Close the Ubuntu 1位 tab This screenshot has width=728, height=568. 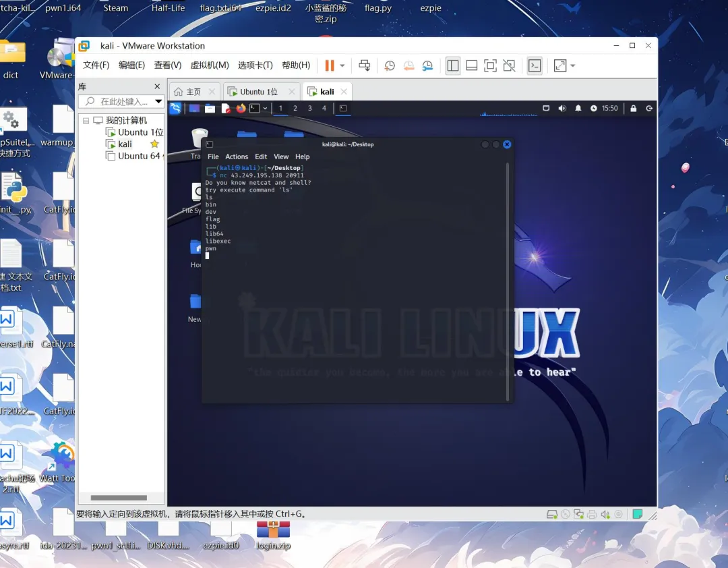(292, 92)
